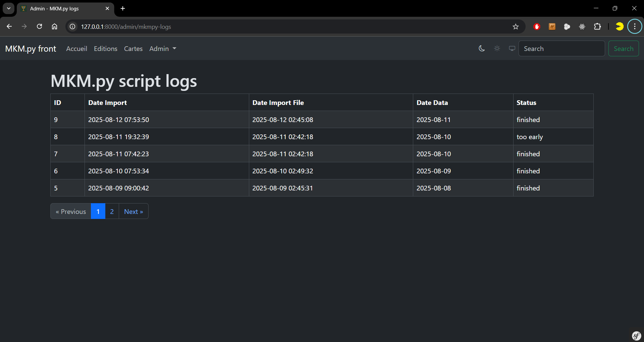
Task: Click the green Search button
Action: (623, 49)
